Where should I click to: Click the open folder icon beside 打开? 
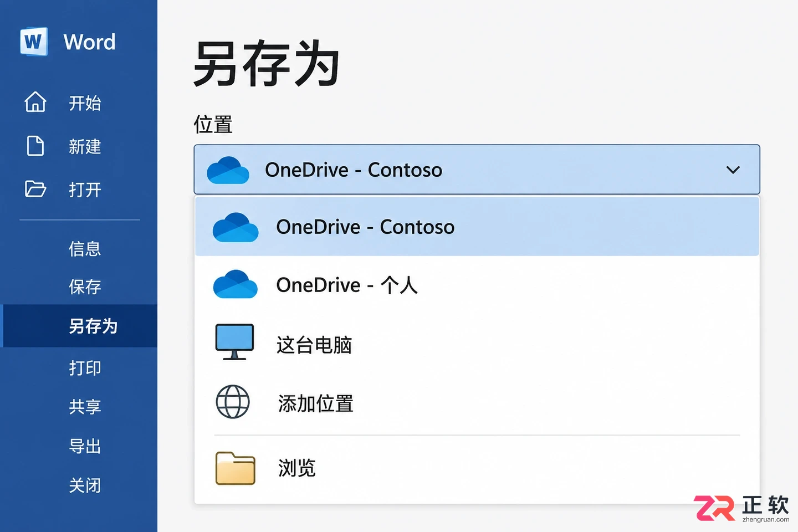click(35, 189)
